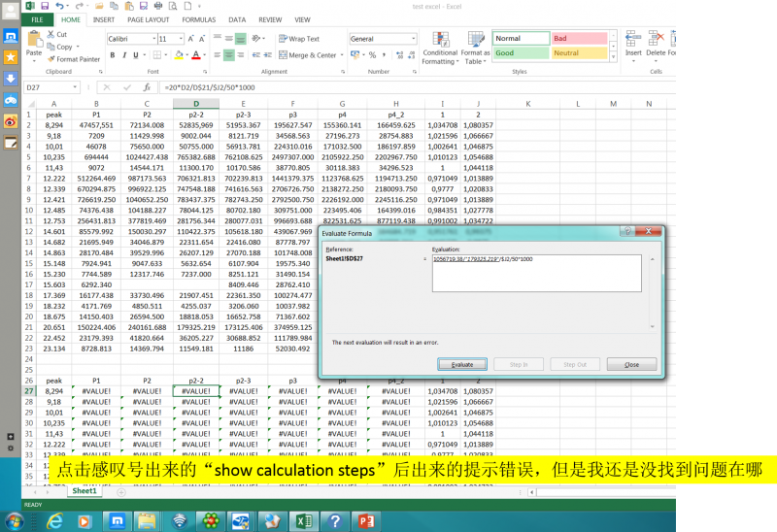Cut the selected cell
Viewport: 777px width, 532px height.
click(x=57, y=34)
